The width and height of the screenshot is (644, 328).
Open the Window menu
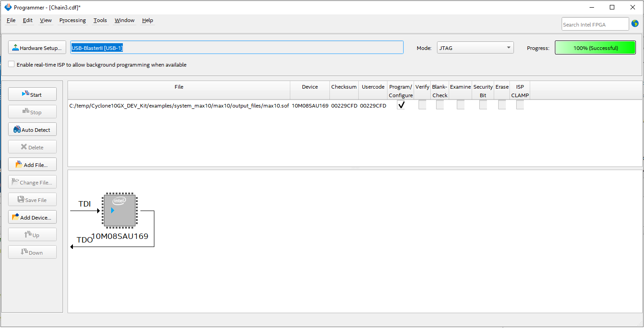125,20
